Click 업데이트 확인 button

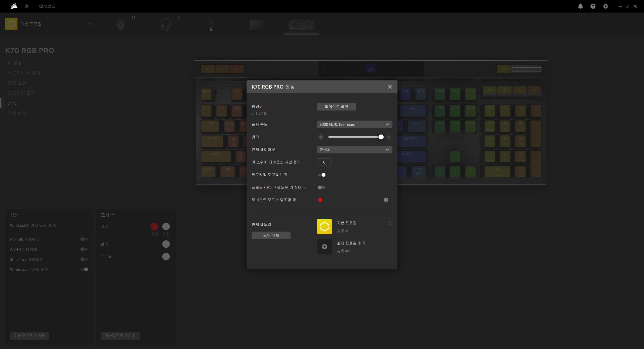point(336,107)
